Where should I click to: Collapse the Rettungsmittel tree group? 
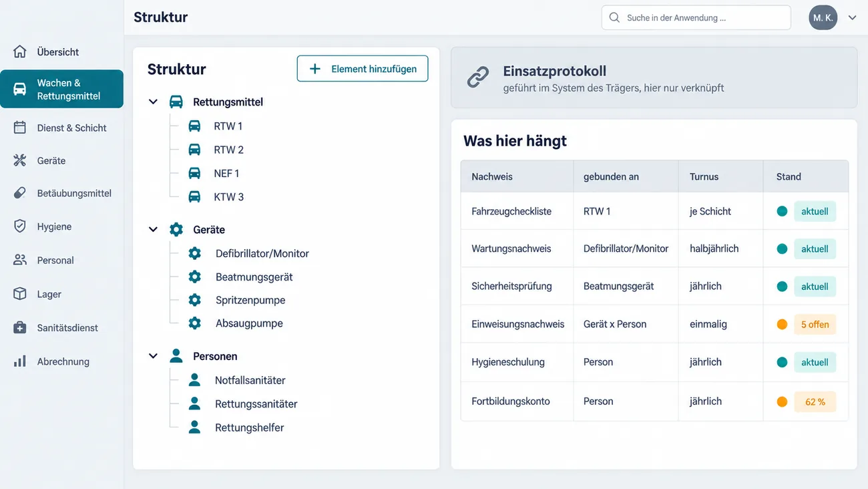point(153,102)
